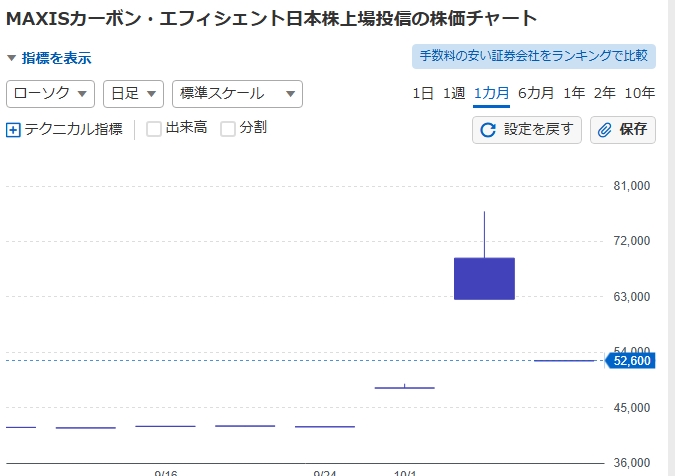Toggle the 分割 checkbox
This screenshot has width=675, height=476.
[x=228, y=128]
